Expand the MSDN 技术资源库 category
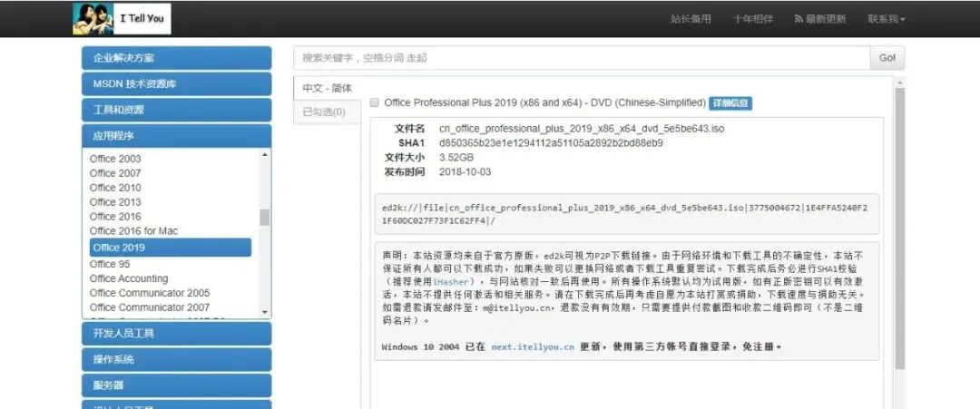This screenshot has width=980, height=409. click(177, 83)
